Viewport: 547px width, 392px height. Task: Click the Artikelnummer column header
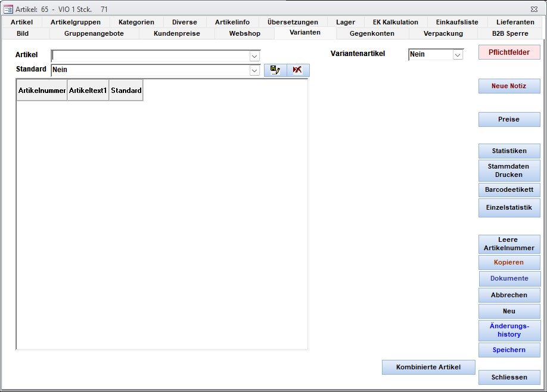[42, 91]
